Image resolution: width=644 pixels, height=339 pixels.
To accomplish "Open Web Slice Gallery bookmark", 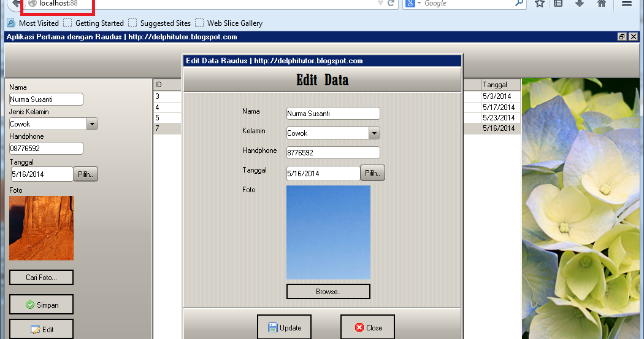I will [x=229, y=23].
